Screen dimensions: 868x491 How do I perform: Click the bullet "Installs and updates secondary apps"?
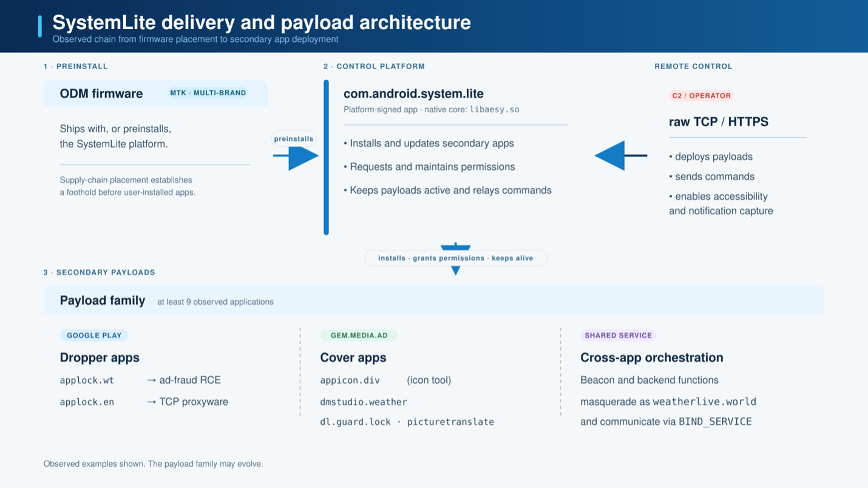[x=429, y=143]
